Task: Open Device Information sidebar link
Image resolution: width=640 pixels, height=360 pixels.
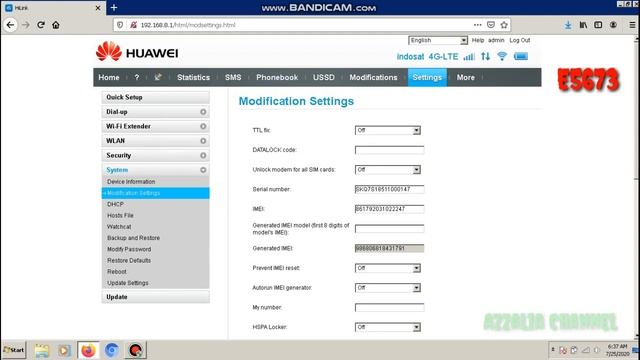Action: point(131,182)
